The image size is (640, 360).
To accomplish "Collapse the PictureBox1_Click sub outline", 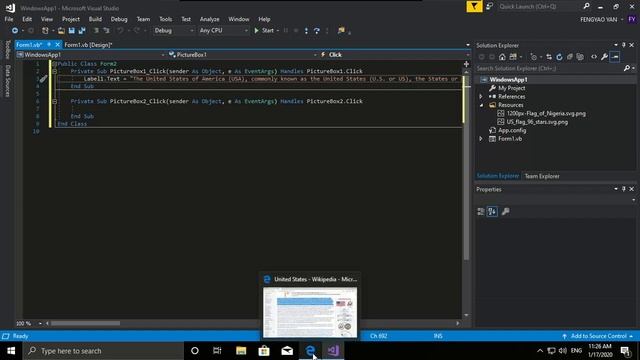I will [x=54, y=71].
